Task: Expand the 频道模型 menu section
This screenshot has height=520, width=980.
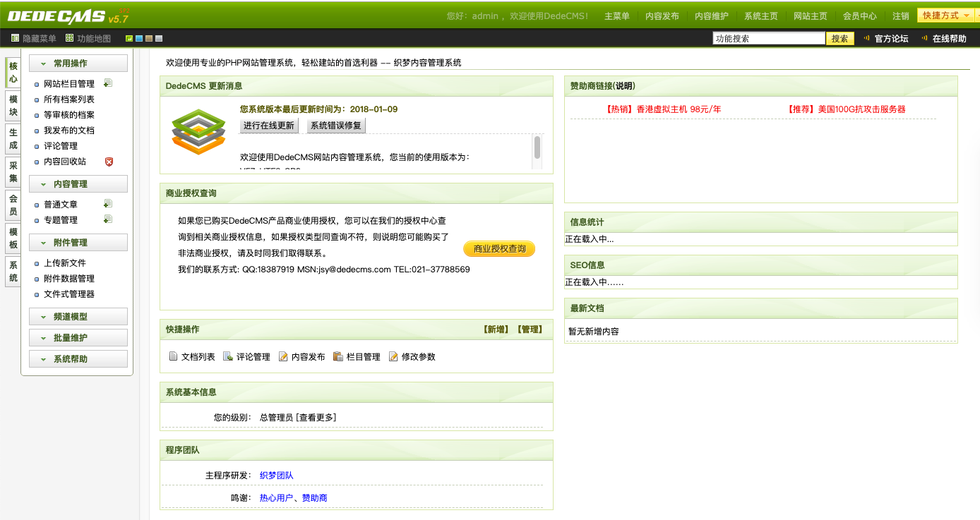Action: point(78,317)
